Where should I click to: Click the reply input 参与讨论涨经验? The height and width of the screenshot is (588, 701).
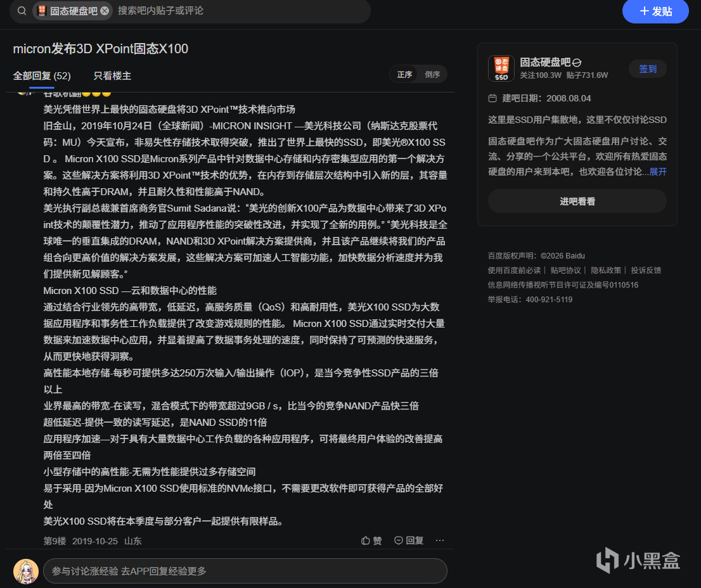pyautogui.click(x=245, y=570)
